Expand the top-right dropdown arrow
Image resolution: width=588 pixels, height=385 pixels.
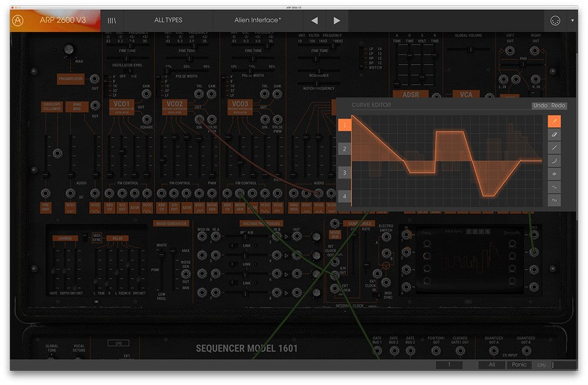tap(572, 21)
